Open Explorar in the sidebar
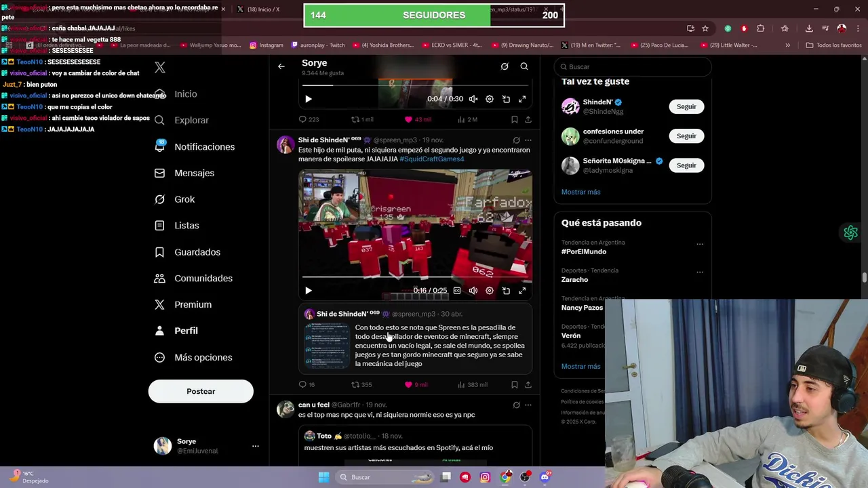The height and width of the screenshot is (488, 868). point(181,120)
